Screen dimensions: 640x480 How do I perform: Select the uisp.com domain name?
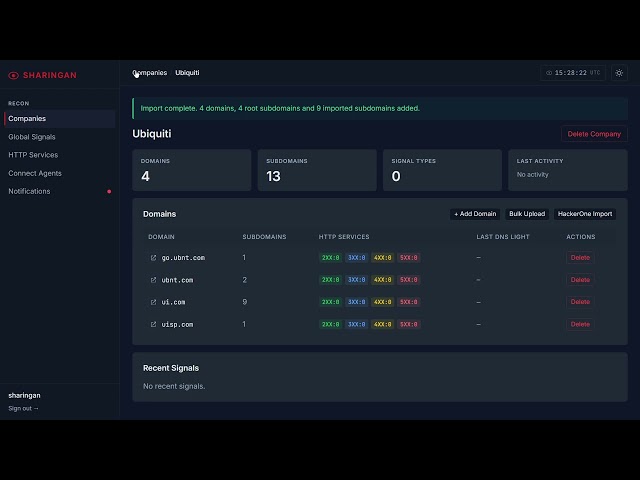(x=177, y=324)
